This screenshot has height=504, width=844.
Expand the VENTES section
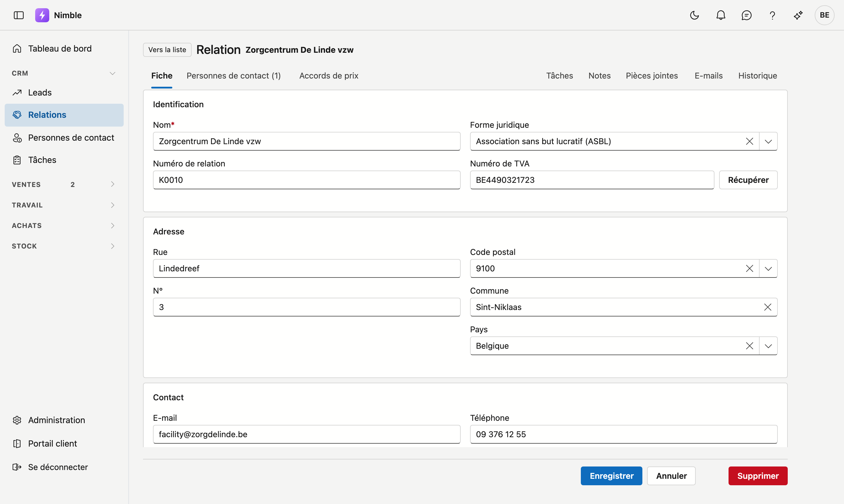click(x=113, y=184)
